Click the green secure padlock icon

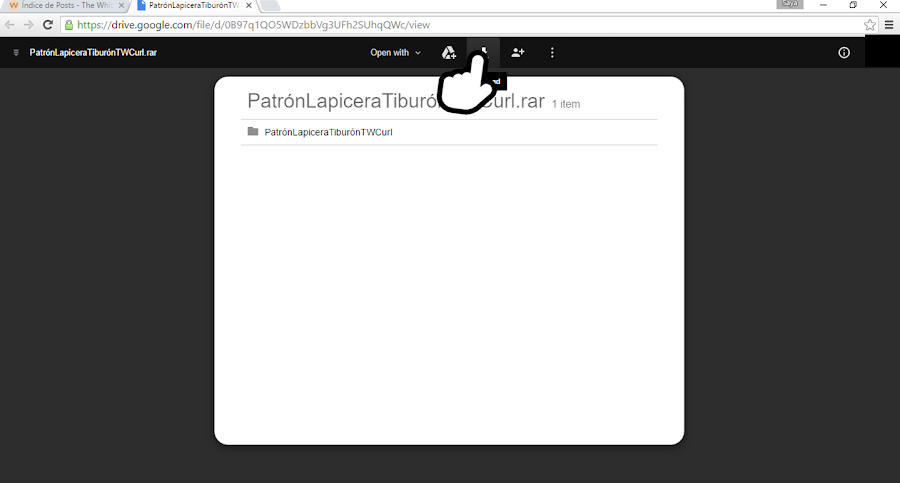[x=69, y=25]
